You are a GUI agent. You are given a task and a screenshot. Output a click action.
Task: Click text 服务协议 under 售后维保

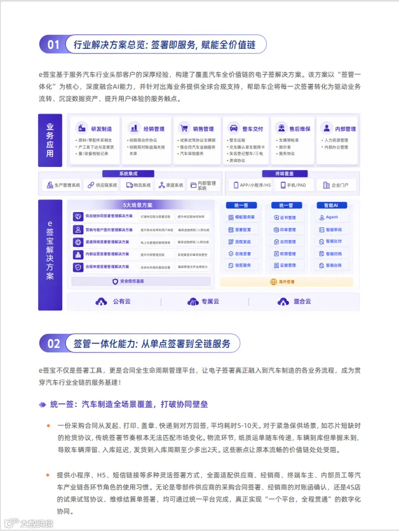287,154
